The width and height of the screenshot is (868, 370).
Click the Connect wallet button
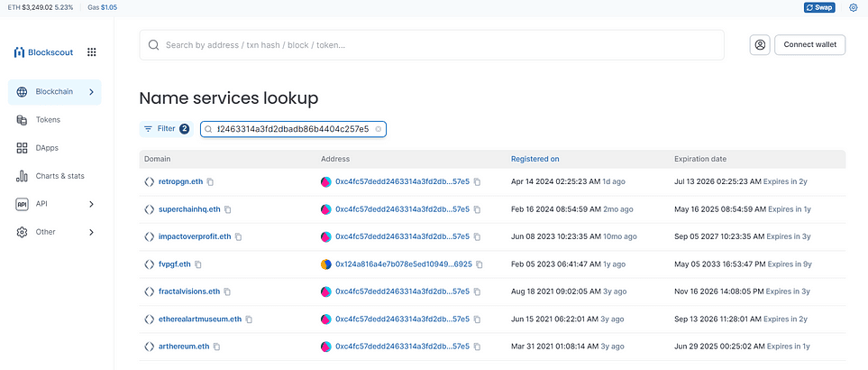(x=810, y=45)
